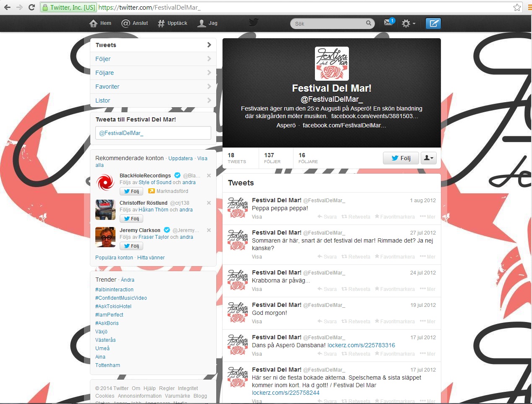Viewport: 532px width, 404px height.
Task: Open the Tottenham trend
Action: (x=107, y=365)
